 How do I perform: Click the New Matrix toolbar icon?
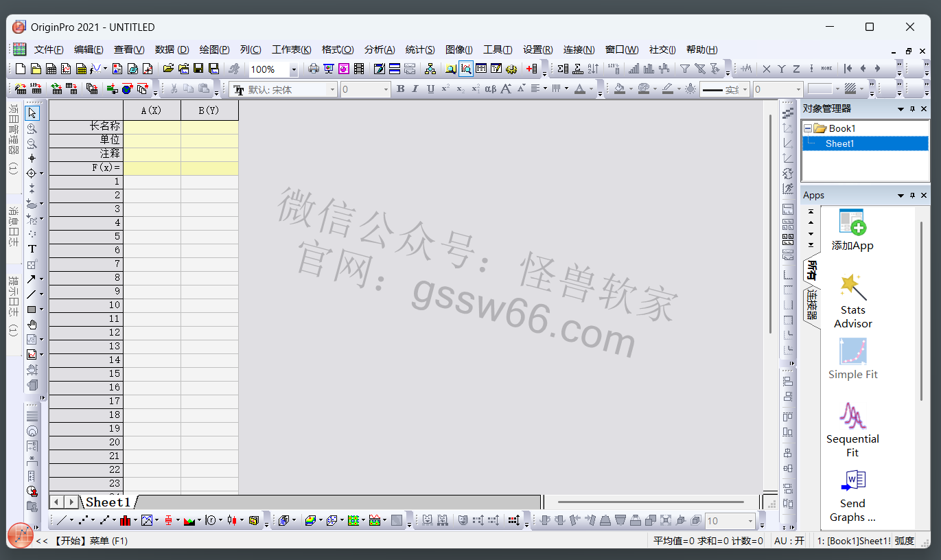point(81,69)
